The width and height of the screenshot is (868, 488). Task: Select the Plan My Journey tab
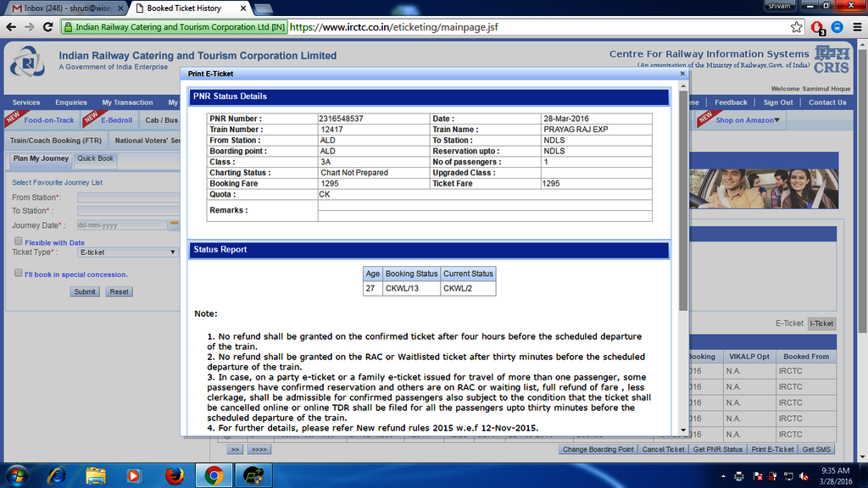(x=41, y=158)
